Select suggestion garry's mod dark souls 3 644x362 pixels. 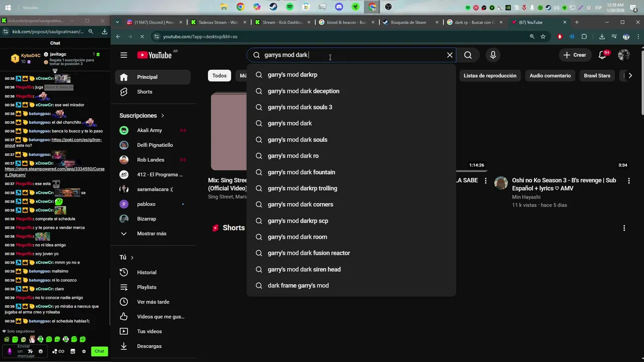click(x=351, y=107)
